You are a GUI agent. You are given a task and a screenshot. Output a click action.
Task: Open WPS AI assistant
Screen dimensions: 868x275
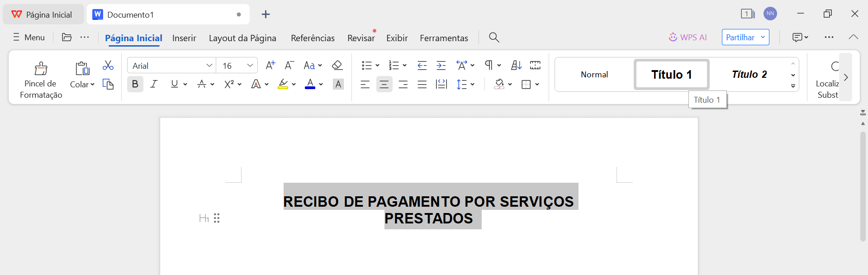coord(688,37)
